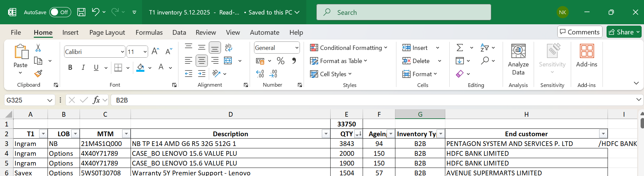Undo the last action

pyautogui.click(x=95, y=12)
